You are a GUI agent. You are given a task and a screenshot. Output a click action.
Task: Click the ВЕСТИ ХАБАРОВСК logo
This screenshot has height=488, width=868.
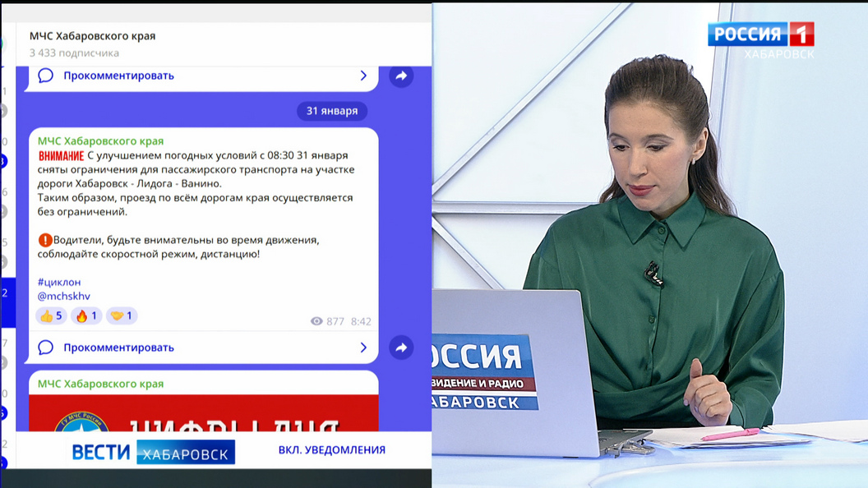154,452
